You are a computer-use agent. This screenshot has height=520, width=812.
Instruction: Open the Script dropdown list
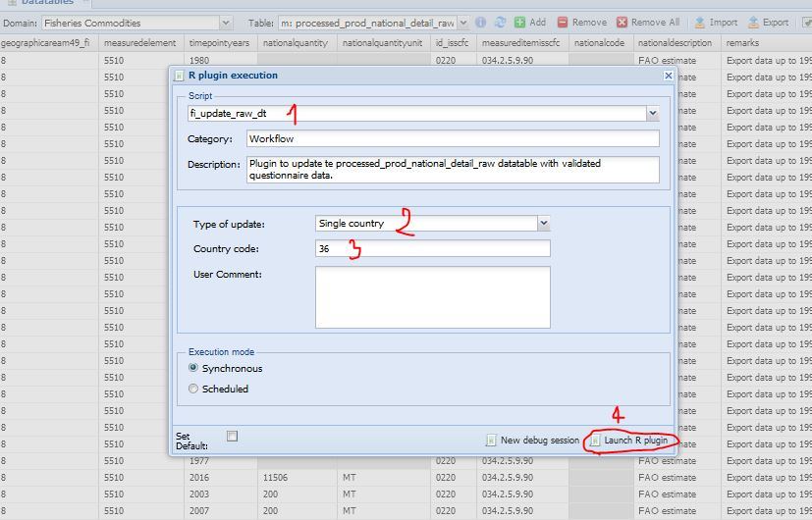point(652,114)
